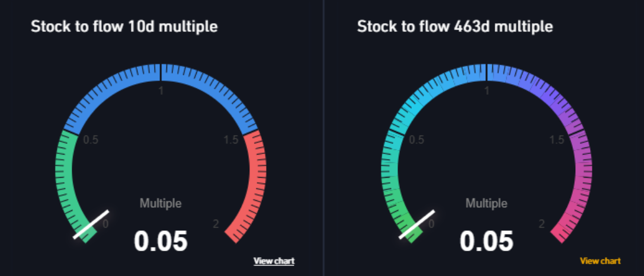Click the Stock to flow 10d multiple title
The height and width of the screenshot is (276, 644).
pos(124,27)
